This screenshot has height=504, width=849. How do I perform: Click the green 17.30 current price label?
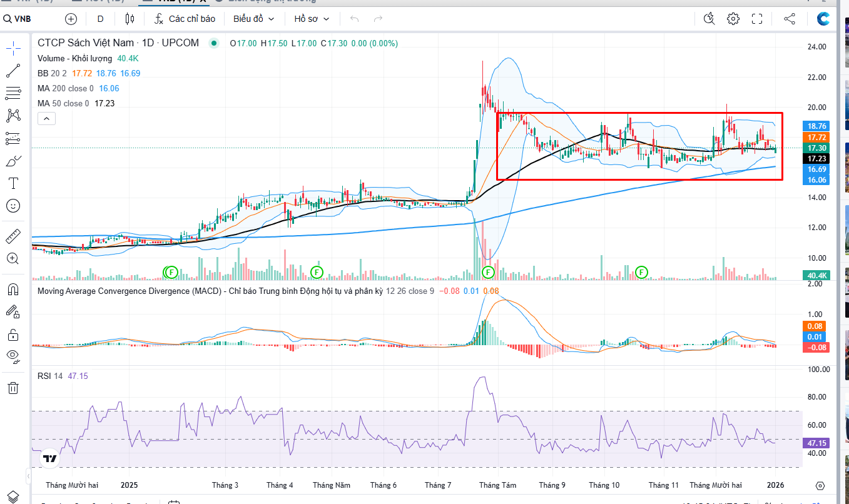[x=817, y=148]
